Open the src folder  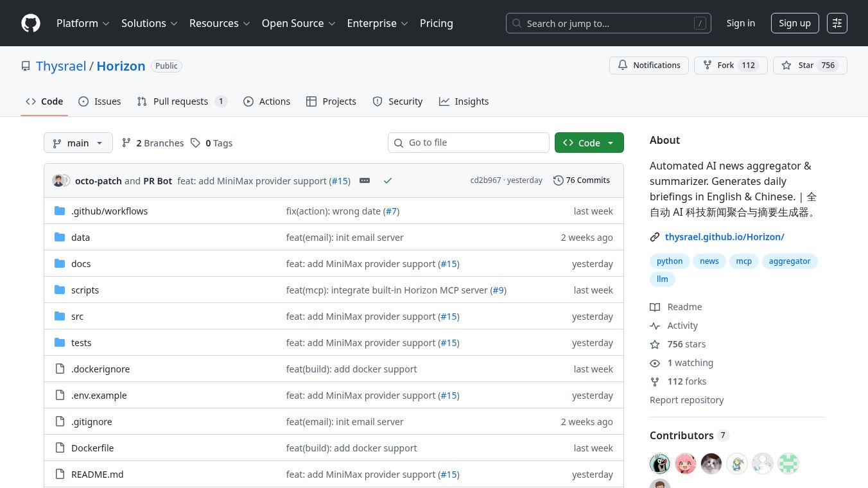77,317
